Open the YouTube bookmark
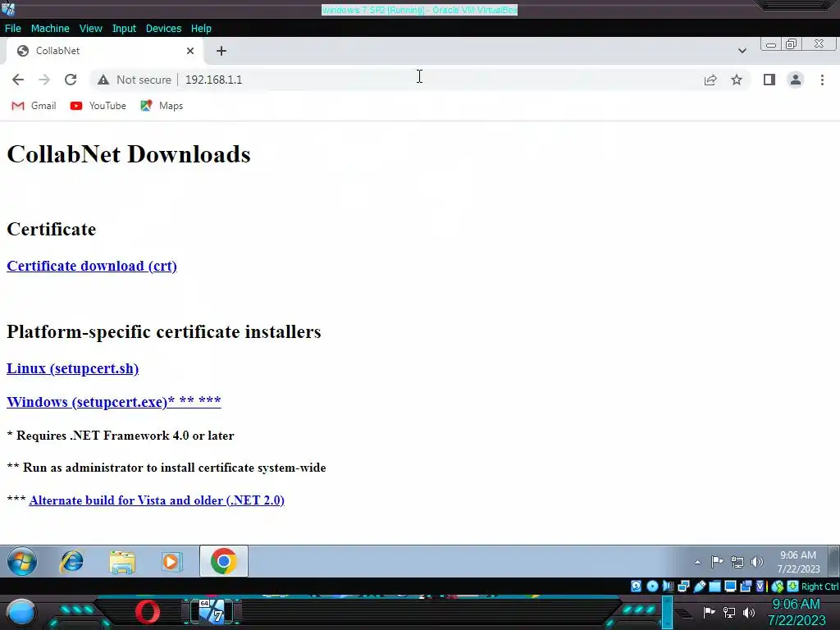 tap(98, 106)
